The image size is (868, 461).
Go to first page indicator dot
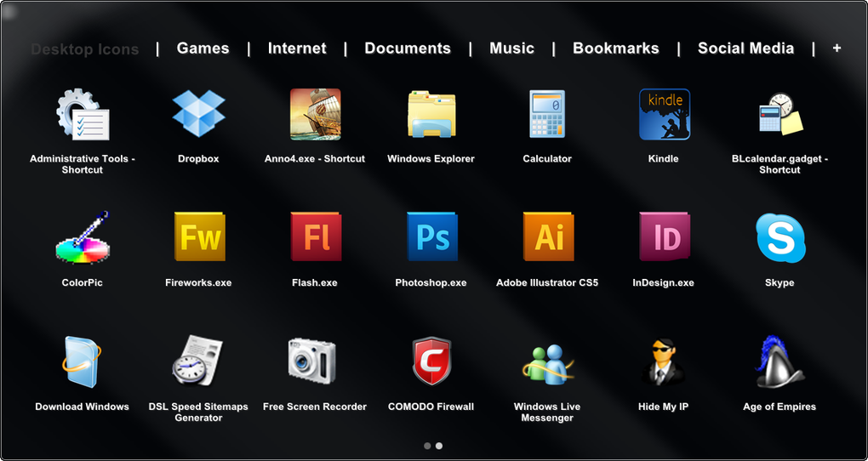pyautogui.click(x=427, y=446)
